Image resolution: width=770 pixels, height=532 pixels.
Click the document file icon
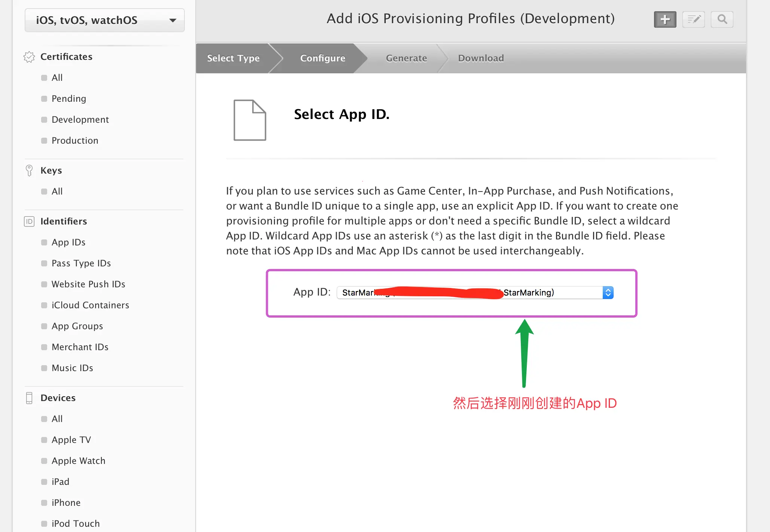[250, 120]
